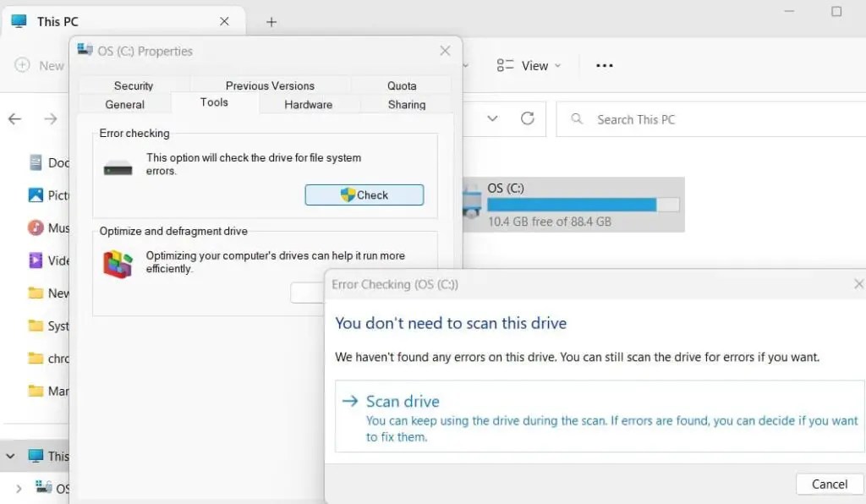Click the Pictures icon in the navigation pane
The image size is (866, 504).
(36, 194)
